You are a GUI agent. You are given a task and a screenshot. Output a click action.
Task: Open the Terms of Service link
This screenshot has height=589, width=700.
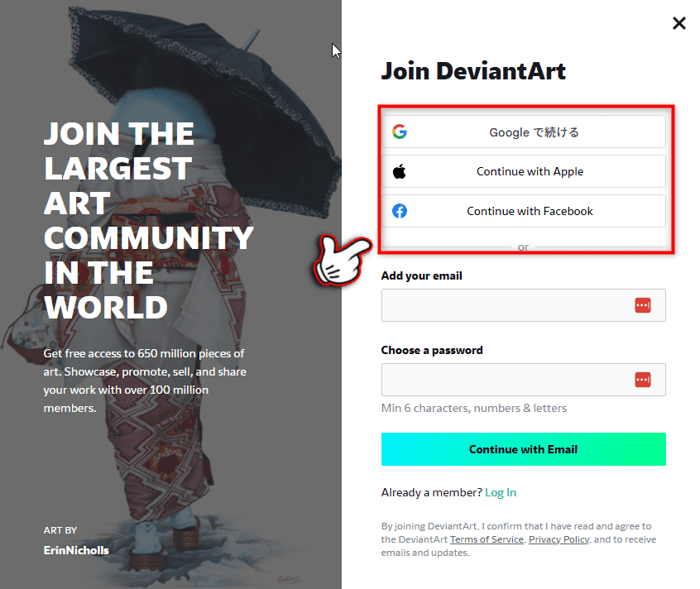[487, 539]
